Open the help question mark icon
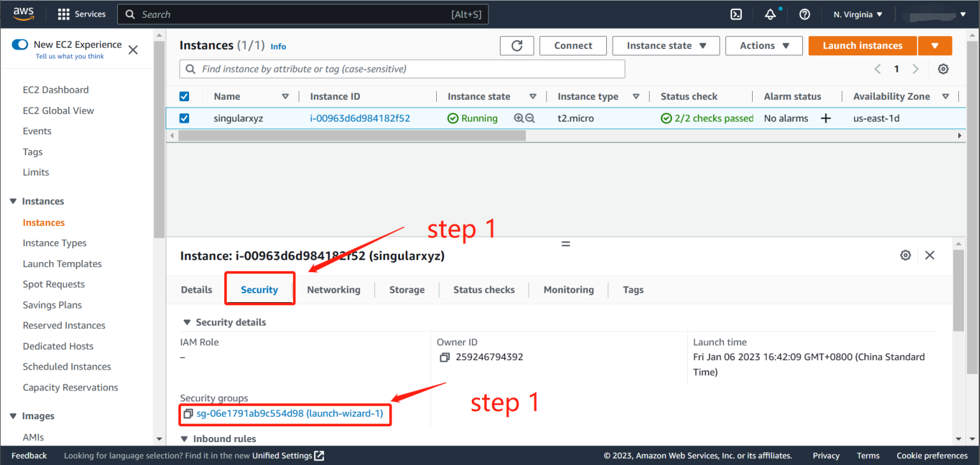 (804, 15)
